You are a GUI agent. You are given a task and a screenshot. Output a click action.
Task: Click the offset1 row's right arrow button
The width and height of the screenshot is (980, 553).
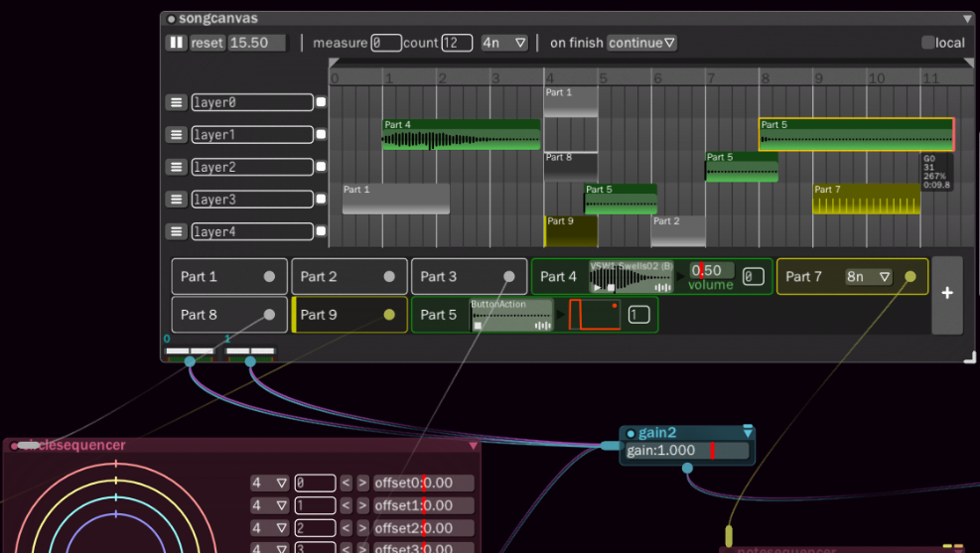[363, 505]
